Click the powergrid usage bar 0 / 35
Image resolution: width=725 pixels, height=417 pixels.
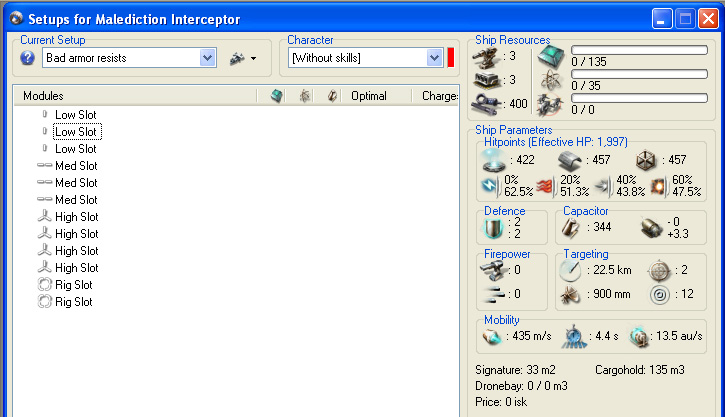tap(639, 74)
